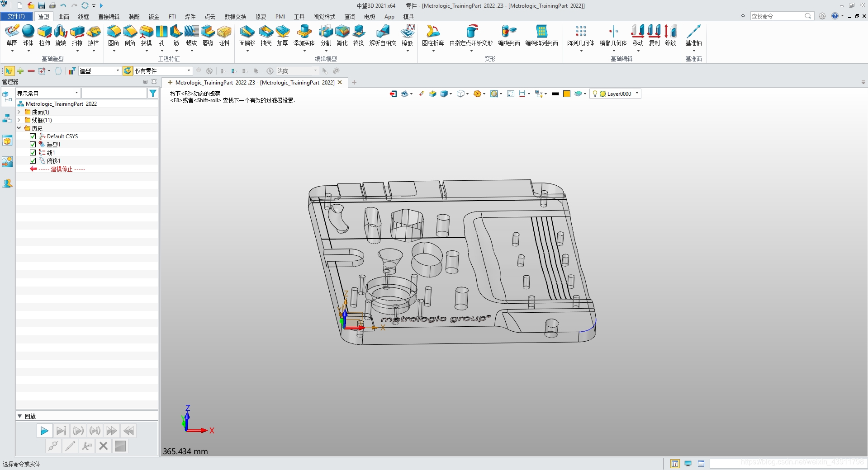Open the Layer0000 layer dropdown
Viewport: 868px width, 470px height.
[616, 94]
